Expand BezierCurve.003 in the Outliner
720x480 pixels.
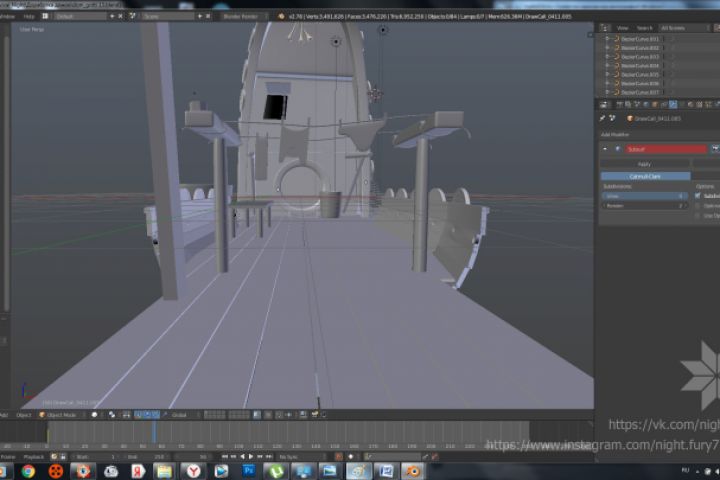(608, 56)
